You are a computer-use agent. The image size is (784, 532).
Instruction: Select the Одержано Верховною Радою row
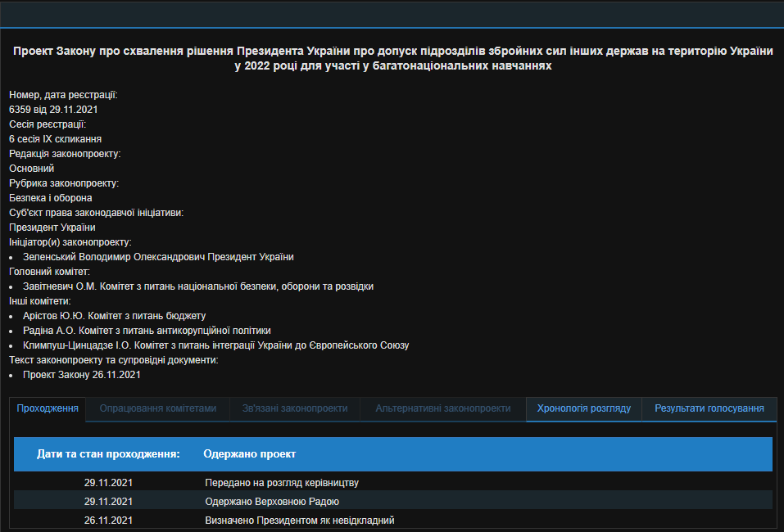pos(271,501)
